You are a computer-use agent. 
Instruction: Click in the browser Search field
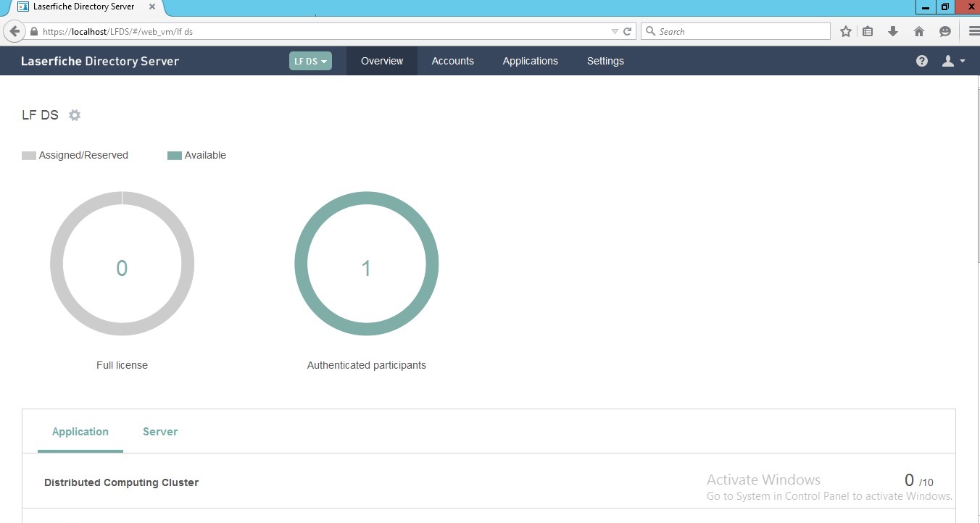coord(736,32)
